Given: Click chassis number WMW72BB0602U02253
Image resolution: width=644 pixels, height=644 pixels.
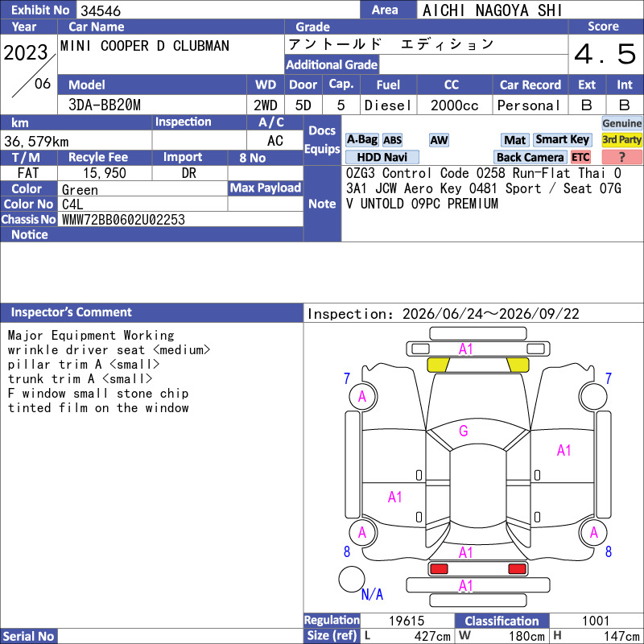Looking at the screenshot, I should (123, 220).
